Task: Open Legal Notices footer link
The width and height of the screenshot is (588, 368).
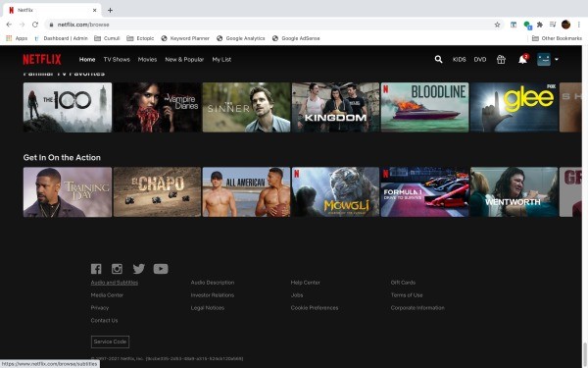Action: (208, 308)
